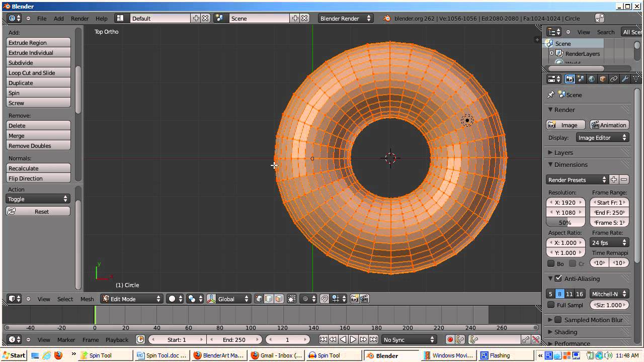The image size is (644, 362).
Task: Toggle the 3D manipulator axes icon
Action: point(211,299)
